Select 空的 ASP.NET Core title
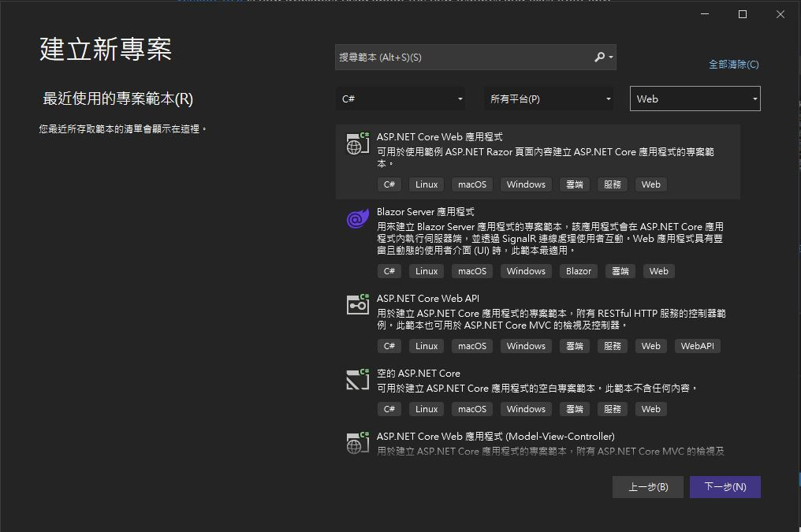801x532 pixels. pos(419,374)
